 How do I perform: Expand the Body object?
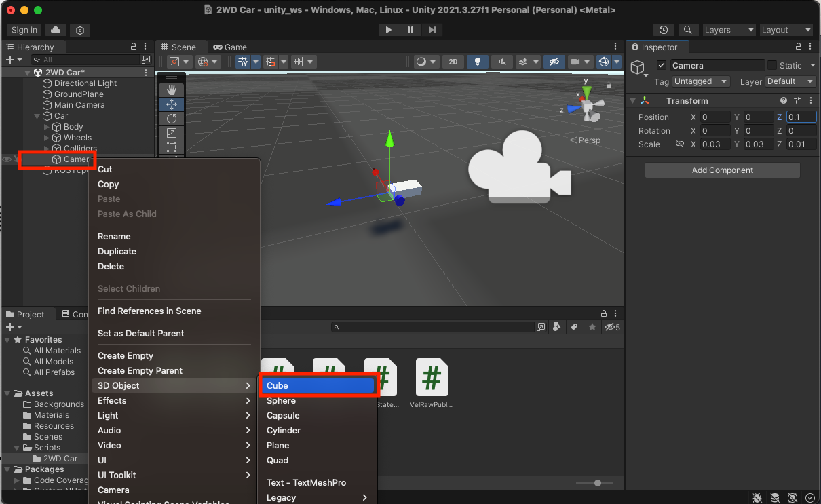[x=47, y=127]
